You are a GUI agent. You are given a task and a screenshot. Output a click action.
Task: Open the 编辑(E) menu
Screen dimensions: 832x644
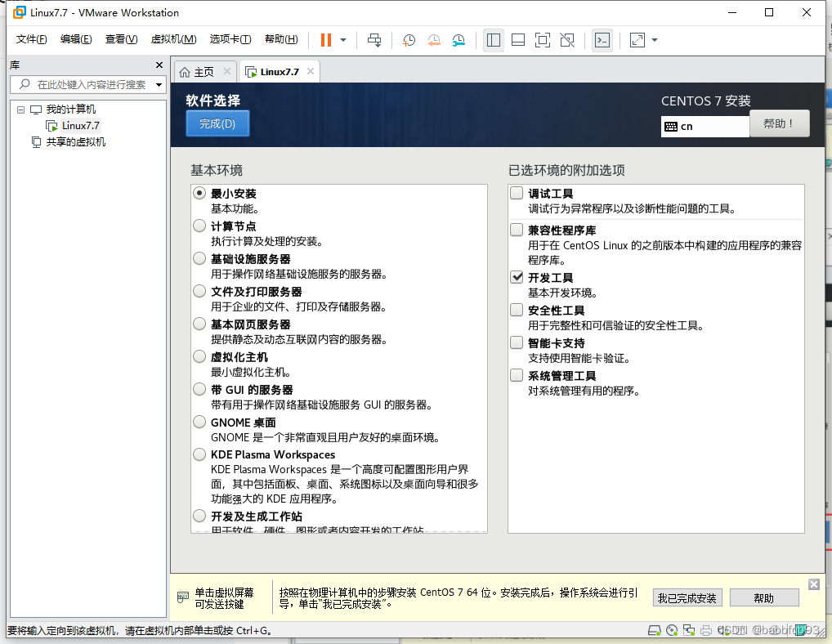point(76,39)
